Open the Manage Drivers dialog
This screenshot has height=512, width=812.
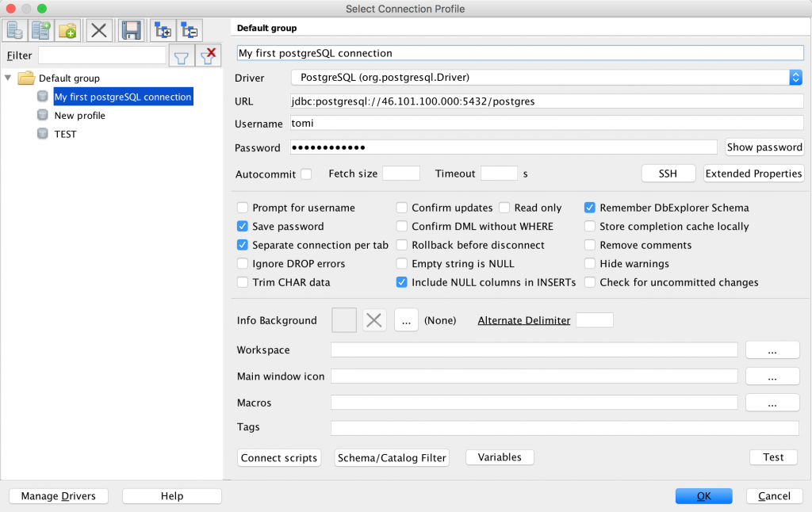coord(58,495)
